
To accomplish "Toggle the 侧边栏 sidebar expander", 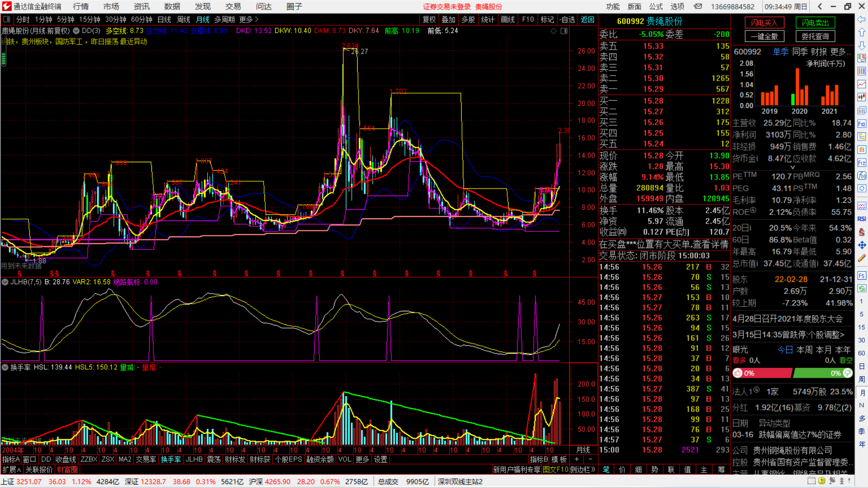I will coord(583,470).
